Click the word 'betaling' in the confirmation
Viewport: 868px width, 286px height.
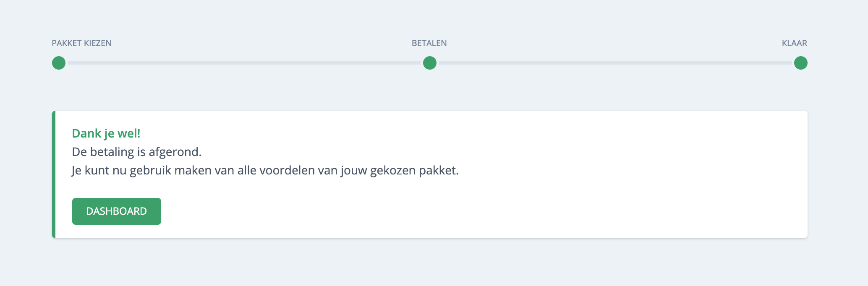pyautogui.click(x=112, y=152)
